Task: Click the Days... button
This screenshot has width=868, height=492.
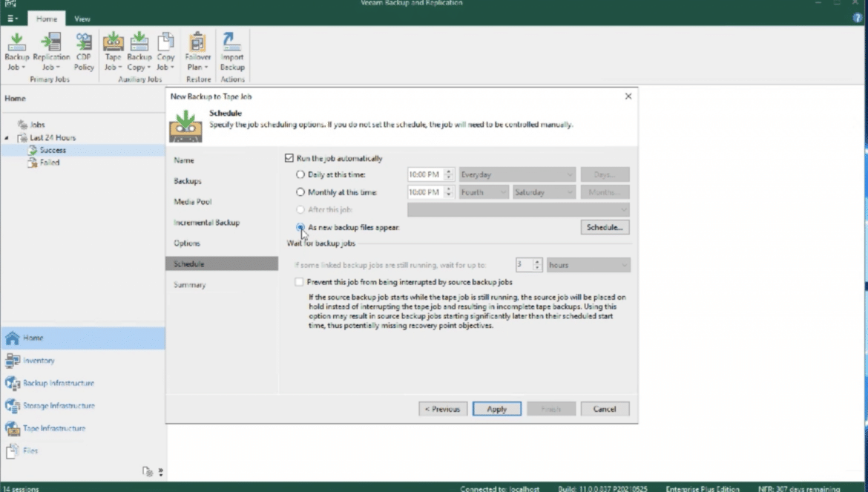Action: pos(605,174)
